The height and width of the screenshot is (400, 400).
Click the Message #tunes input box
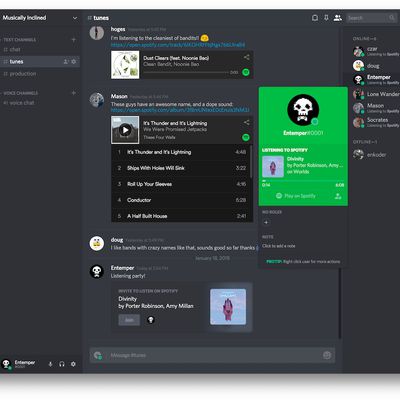click(x=213, y=355)
